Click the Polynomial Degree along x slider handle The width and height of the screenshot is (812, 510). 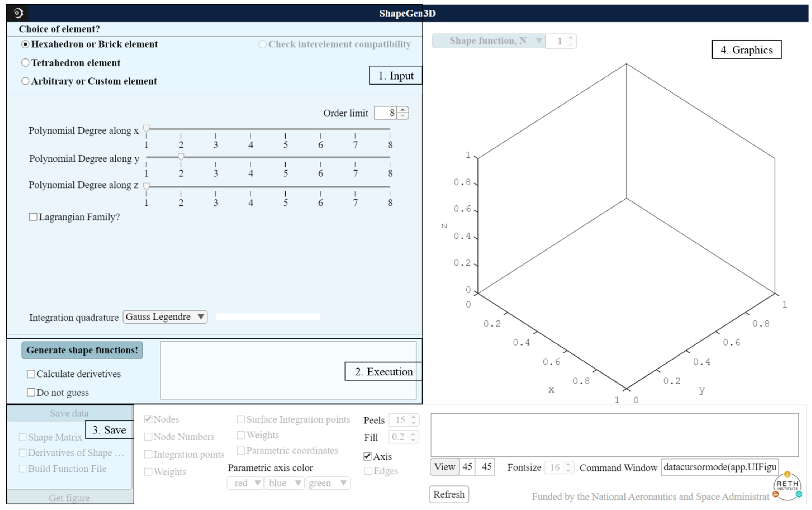pos(146,128)
